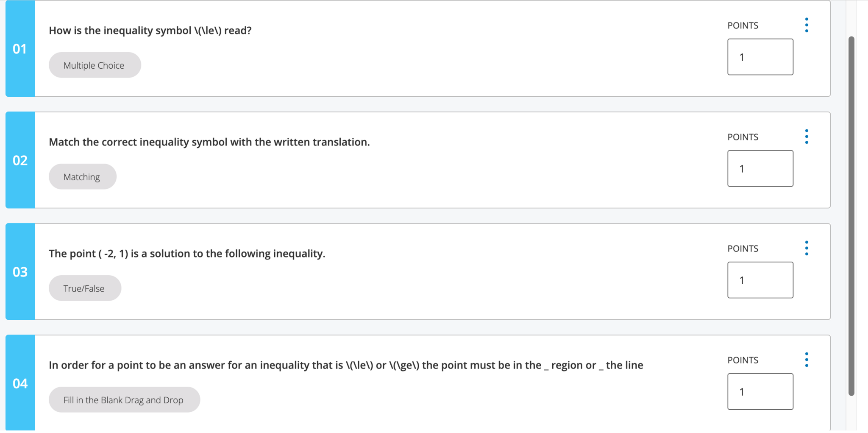Click the Fill in the Blank Drag and Drop tag
The image size is (868, 433).
124,400
